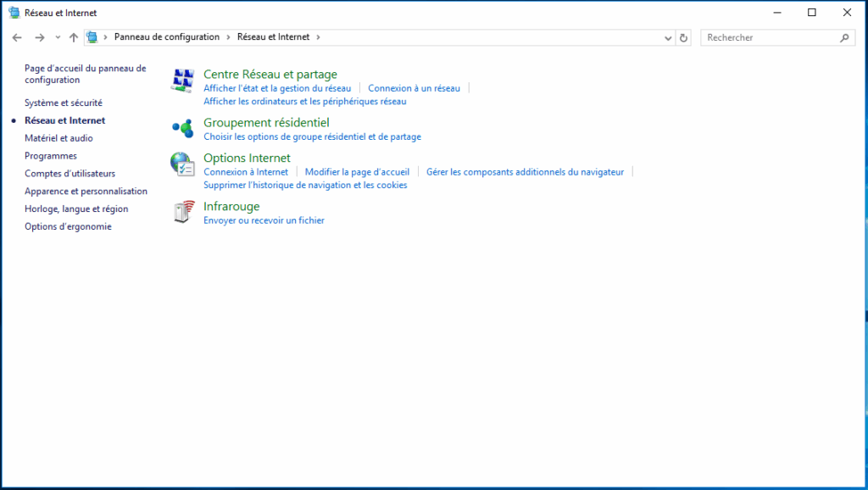Viewport: 868px width, 490px height.
Task: Expand the address bar history dropdown
Action: pos(668,37)
